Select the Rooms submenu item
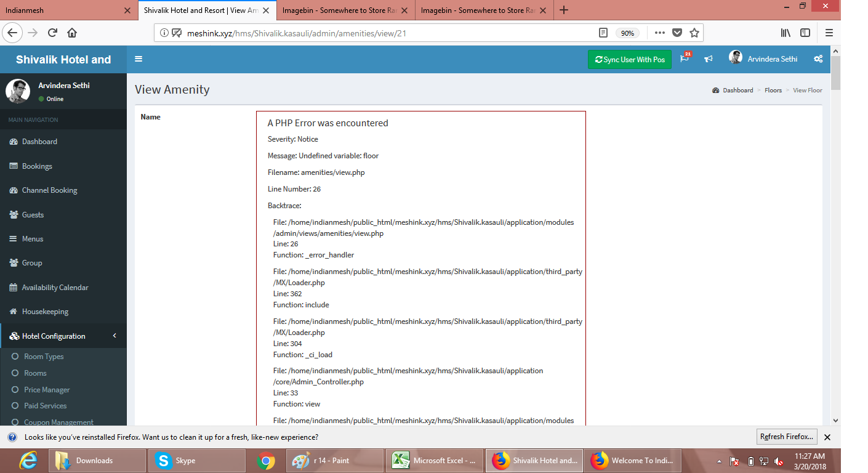 [x=35, y=373]
